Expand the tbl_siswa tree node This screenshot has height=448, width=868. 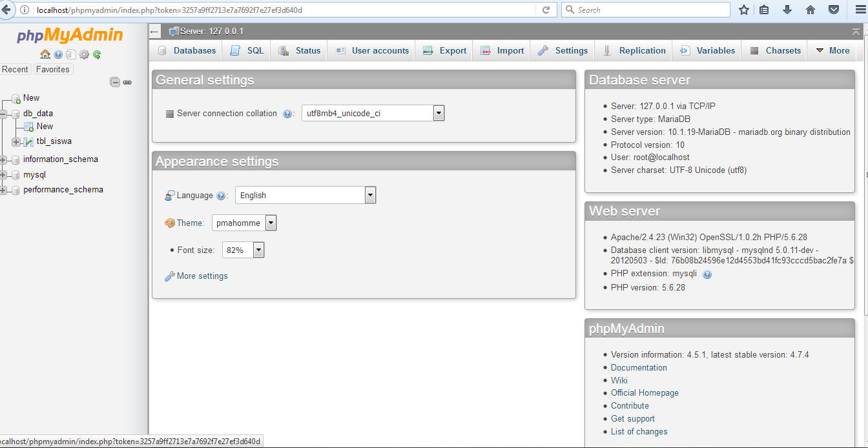click(16, 141)
